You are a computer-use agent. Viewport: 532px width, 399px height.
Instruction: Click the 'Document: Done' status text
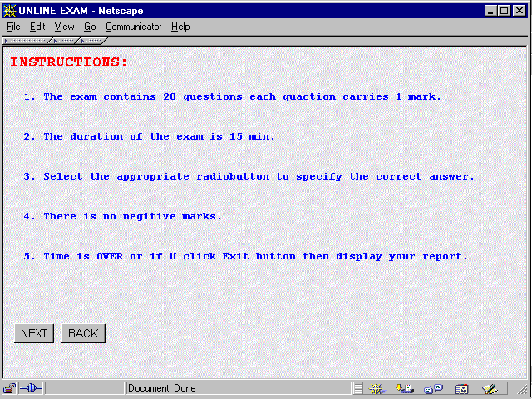point(162,388)
